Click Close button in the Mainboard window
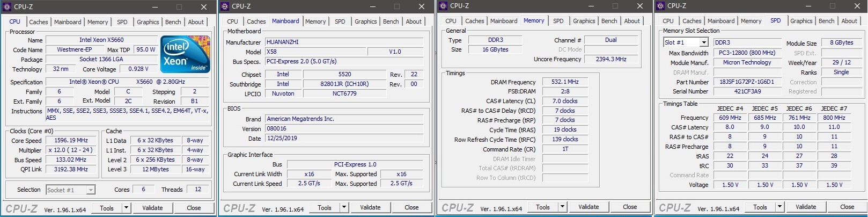Screen dimensions: 868x217 (x=411, y=207)
